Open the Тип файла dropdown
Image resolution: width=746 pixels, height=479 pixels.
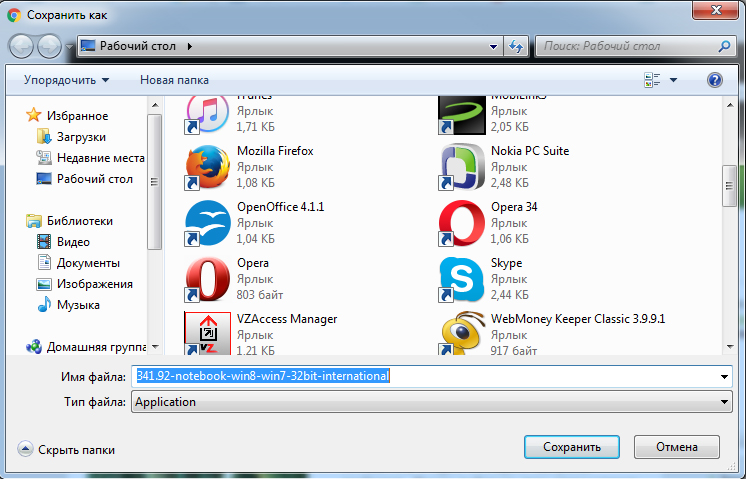(x=430, y=402)
